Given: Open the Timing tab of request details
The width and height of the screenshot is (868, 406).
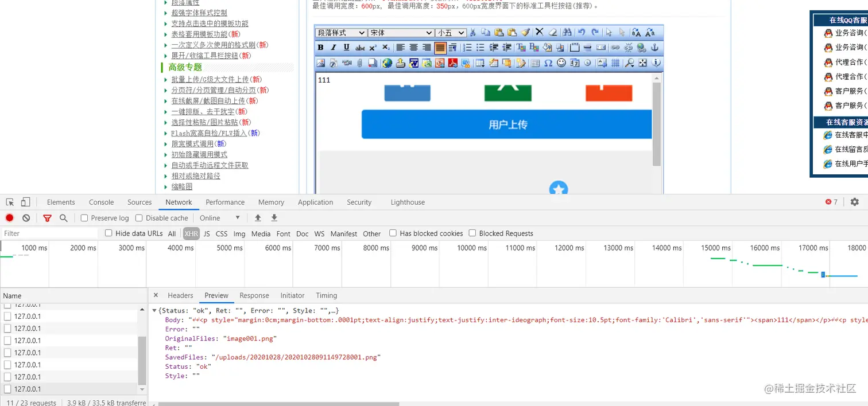Looking at the screenshot, I should point(327,295).
